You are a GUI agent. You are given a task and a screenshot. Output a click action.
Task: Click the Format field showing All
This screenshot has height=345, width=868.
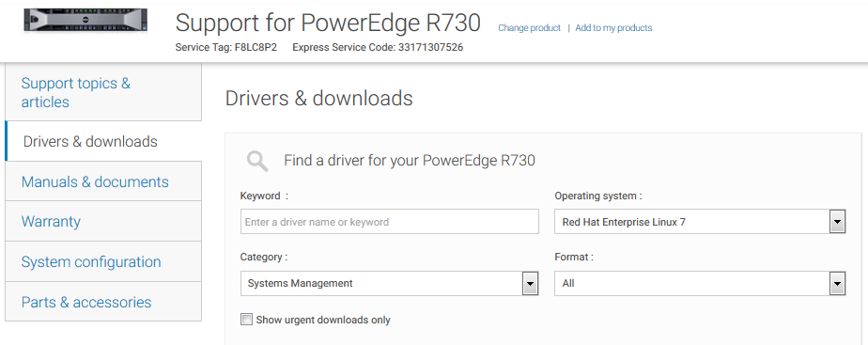[700, 284]
